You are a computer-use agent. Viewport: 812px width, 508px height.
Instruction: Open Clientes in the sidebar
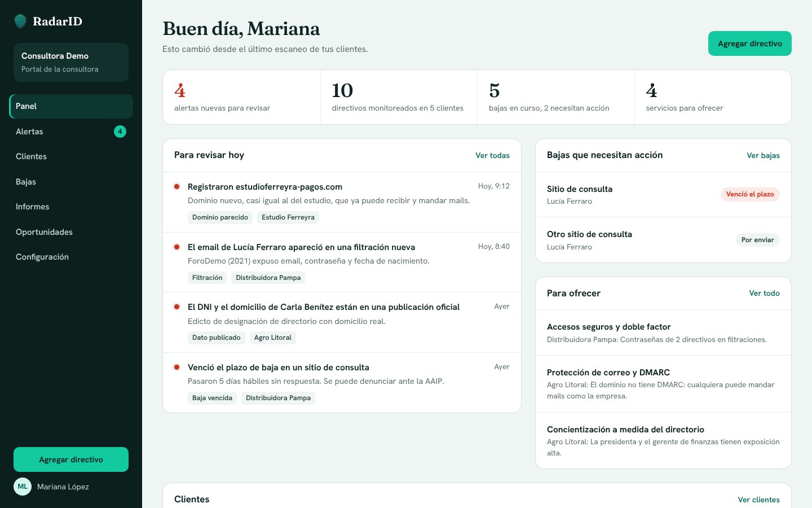pyautogui.click(x=71, y=156)
